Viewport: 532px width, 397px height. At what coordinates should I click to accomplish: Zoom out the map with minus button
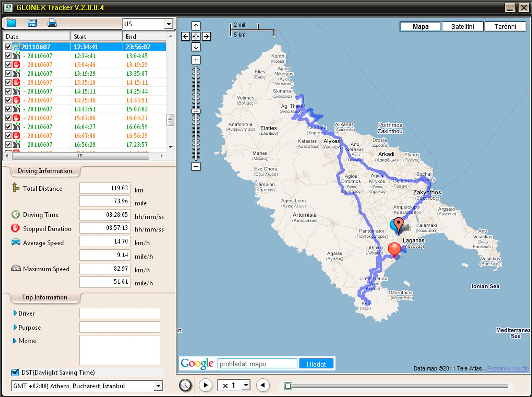pyautogui.click(x=196, y=166)
